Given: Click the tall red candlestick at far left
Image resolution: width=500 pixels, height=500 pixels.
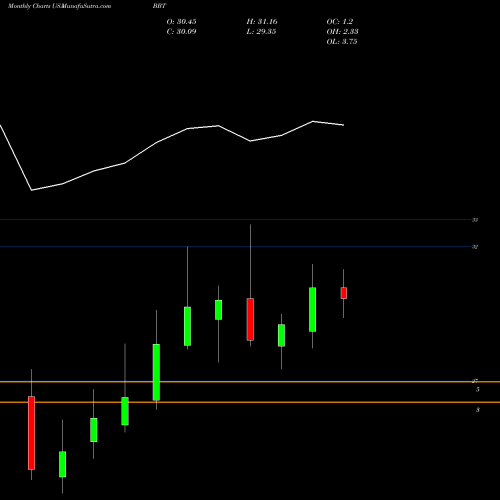Looking at the screenshot, I should click(31, 433).
